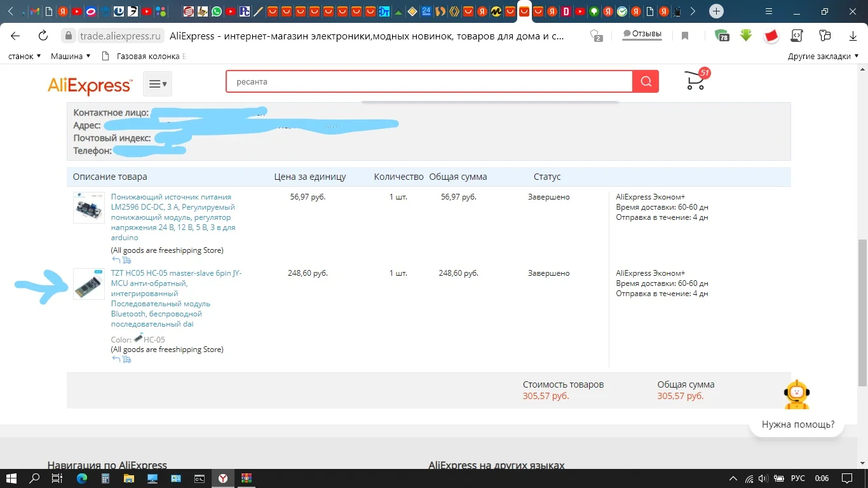Focus the search field containing ресанта
Viewport: 868px width, 488px height.
click(430, 81)
